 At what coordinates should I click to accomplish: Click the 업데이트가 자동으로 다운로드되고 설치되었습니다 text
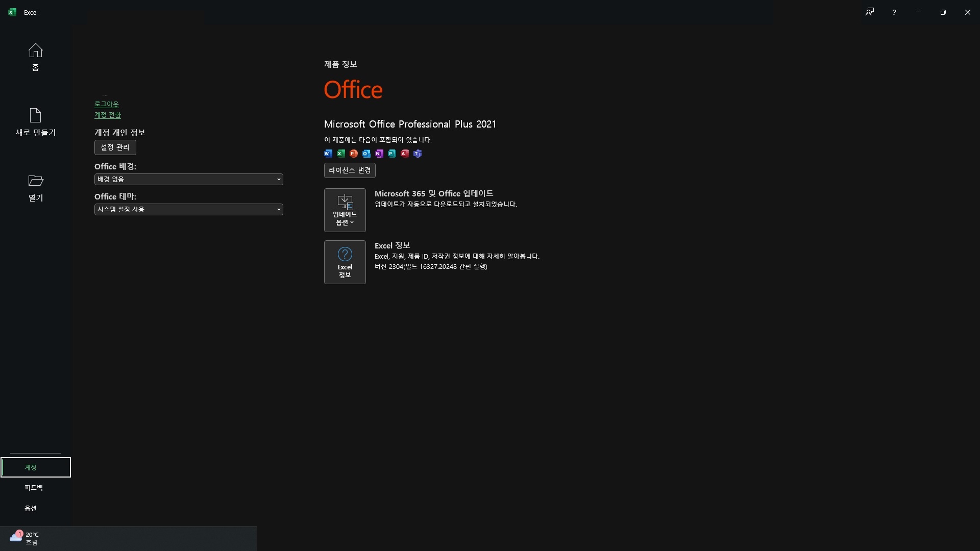tap(446, 204)
